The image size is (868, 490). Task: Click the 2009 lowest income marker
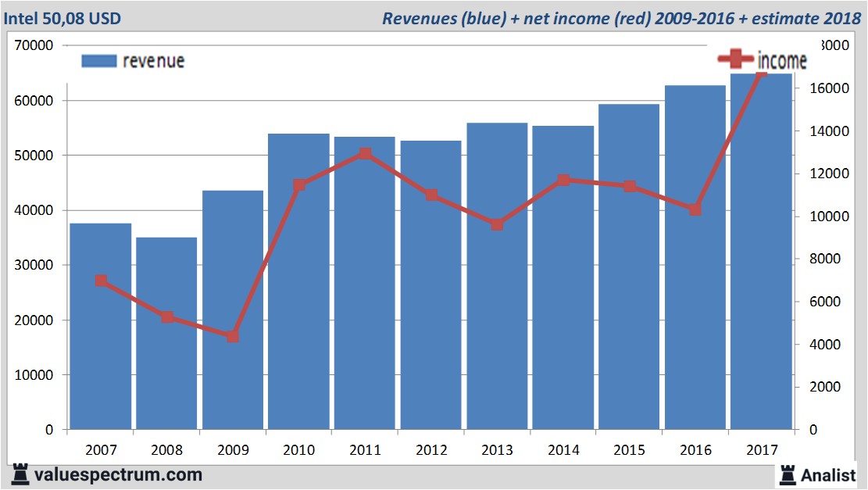coord(233,337)
